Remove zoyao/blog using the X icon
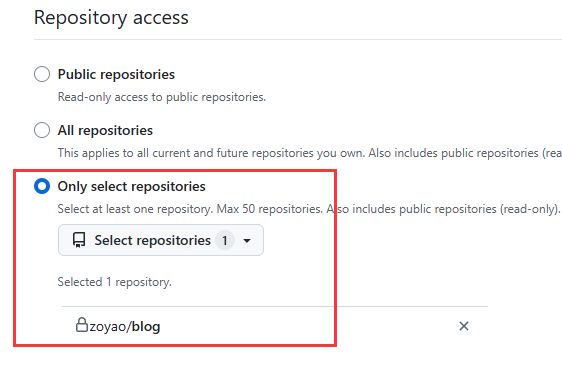 (464, 326)
